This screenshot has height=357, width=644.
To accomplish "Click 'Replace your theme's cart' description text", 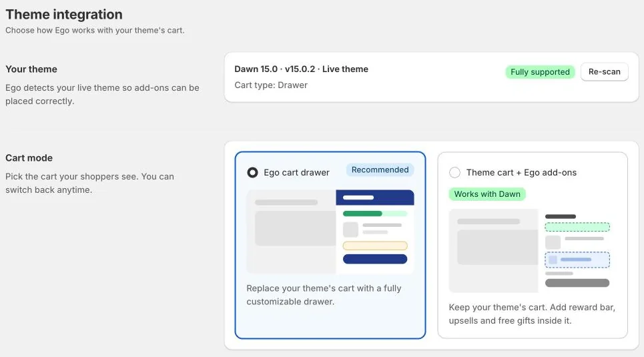I will click(324, 295).
